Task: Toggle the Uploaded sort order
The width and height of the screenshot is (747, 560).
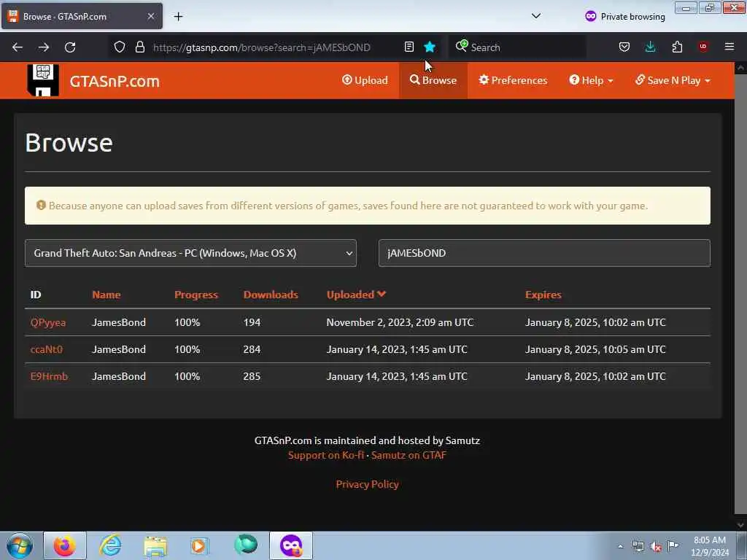Action: coord(356,295)
